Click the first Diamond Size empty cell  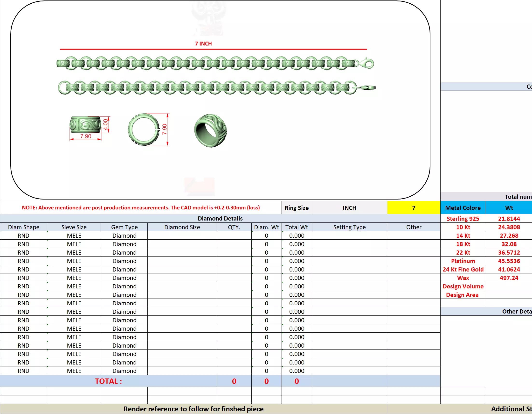[x=182, y=236]
